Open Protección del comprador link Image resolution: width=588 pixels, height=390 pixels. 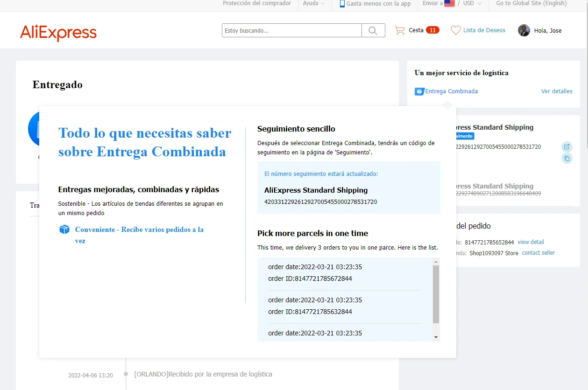tap(257, 3)
